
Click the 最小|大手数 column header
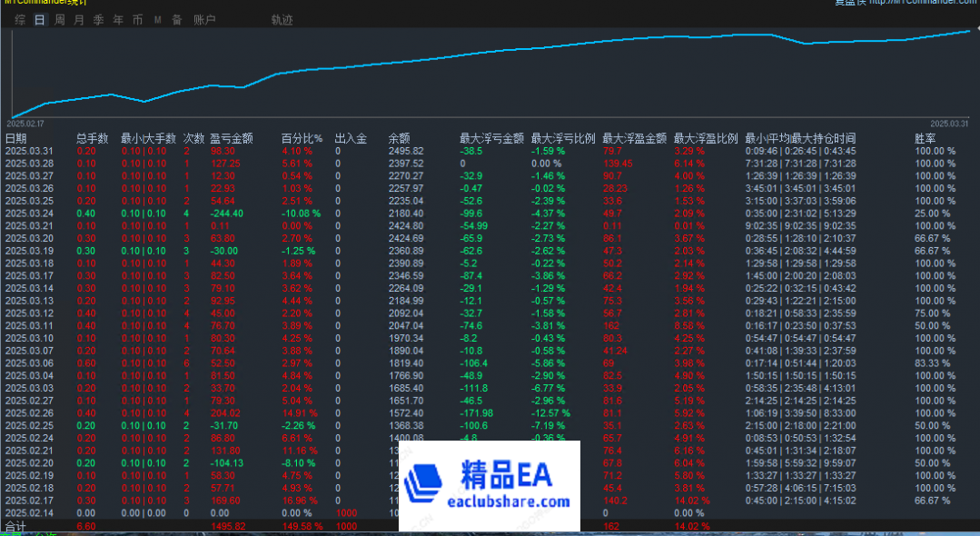coord(149,138)
